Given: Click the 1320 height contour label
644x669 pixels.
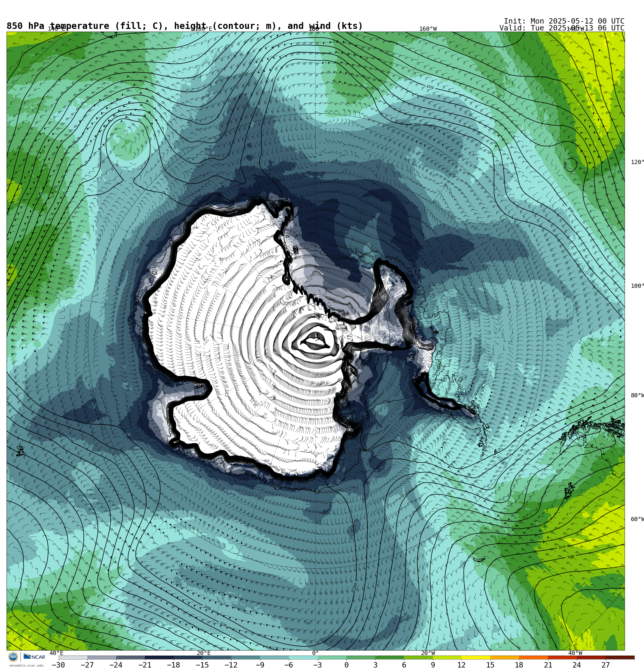Looking at the screenshot, I should [x=430, y=87].
